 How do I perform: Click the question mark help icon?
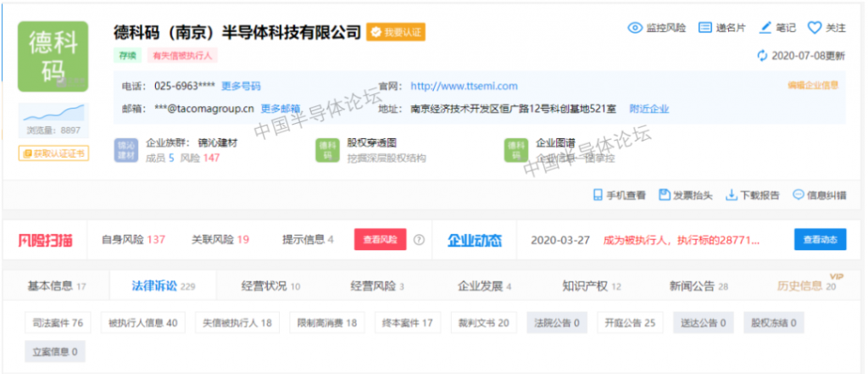tap(419, 240)
